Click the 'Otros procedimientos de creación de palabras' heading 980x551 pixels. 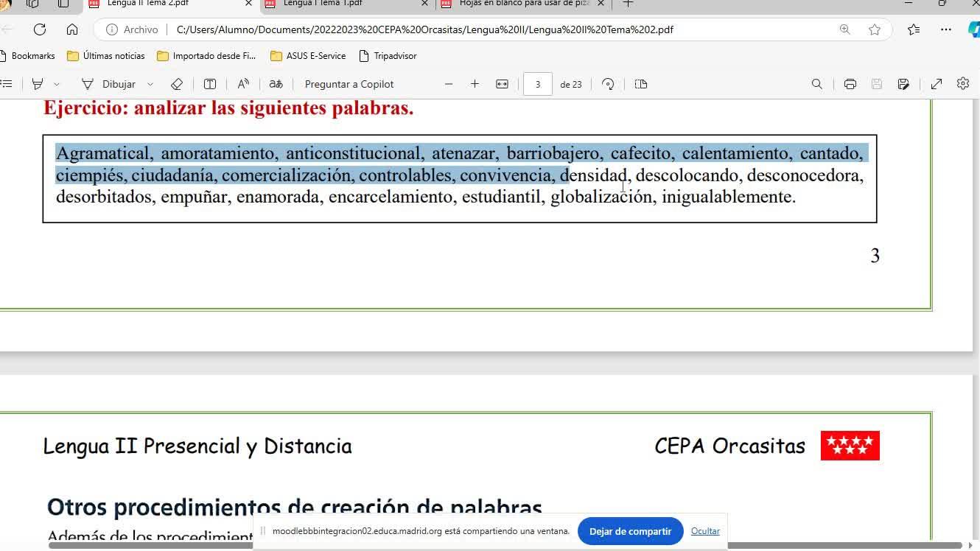pos(295,507)
